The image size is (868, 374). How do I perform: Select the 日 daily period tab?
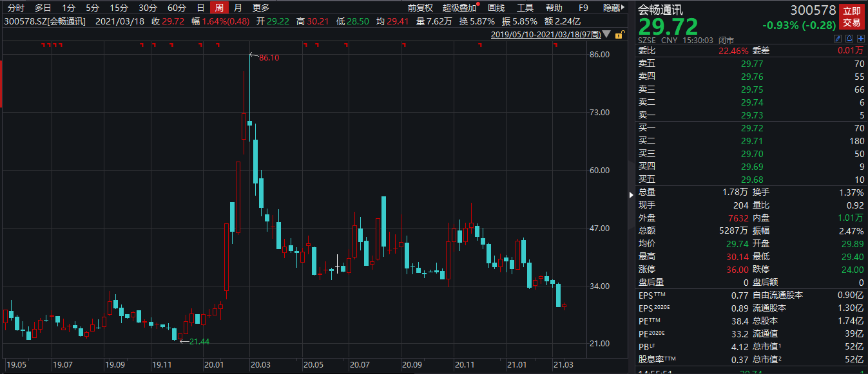200,8
